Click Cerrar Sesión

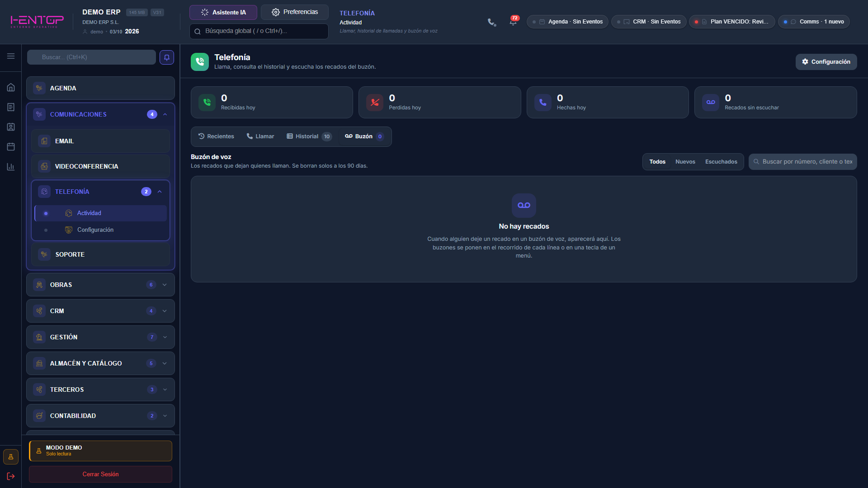pos(100,474)
